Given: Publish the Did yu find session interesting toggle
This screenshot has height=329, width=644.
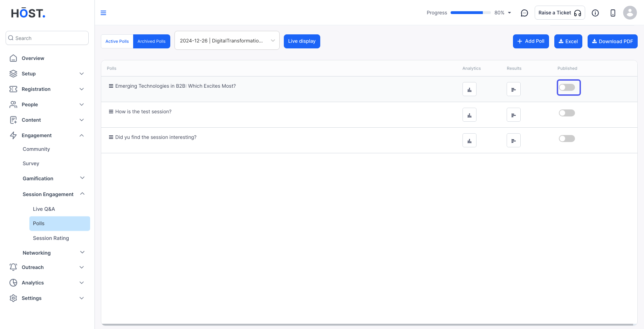Looking at the screenshot, I should (567, 139).
